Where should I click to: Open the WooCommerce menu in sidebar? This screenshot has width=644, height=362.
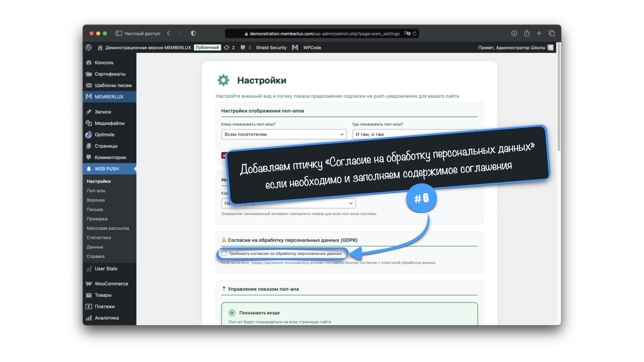[x=111, y=284]
